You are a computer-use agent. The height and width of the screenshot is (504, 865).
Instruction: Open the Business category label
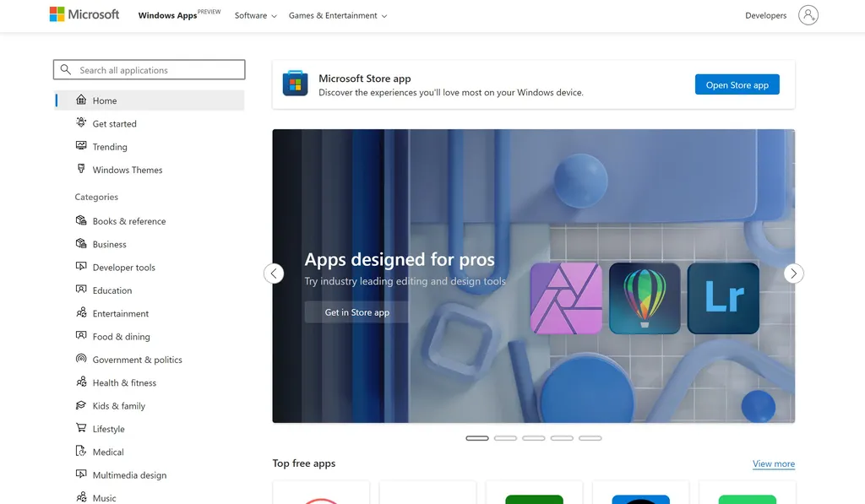(109, 244)
